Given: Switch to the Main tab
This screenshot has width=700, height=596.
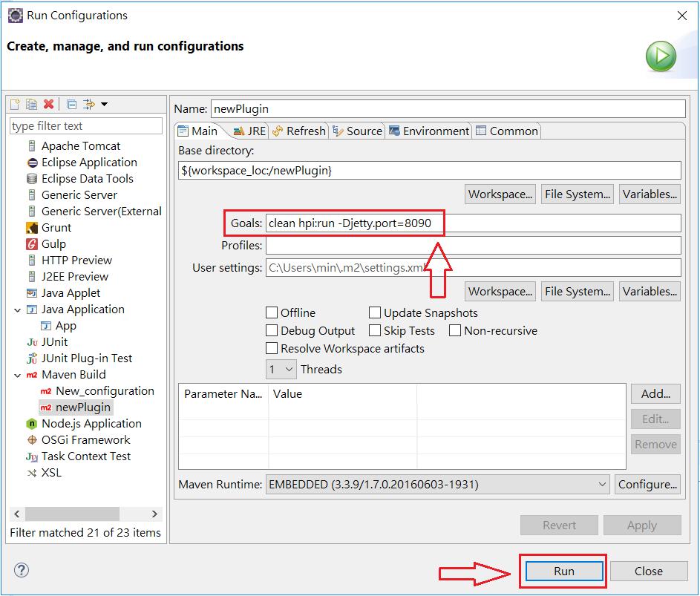Looking at the screenshot, I should point(197,131).
